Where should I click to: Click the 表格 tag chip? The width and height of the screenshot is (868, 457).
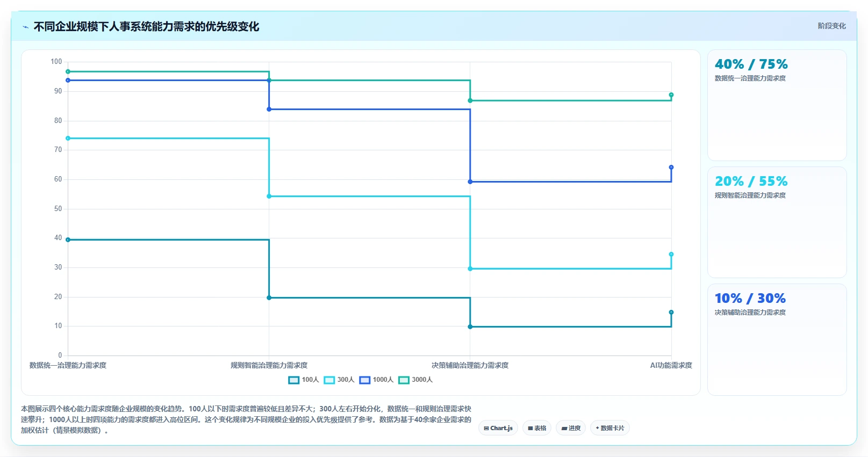click(537, 428)
